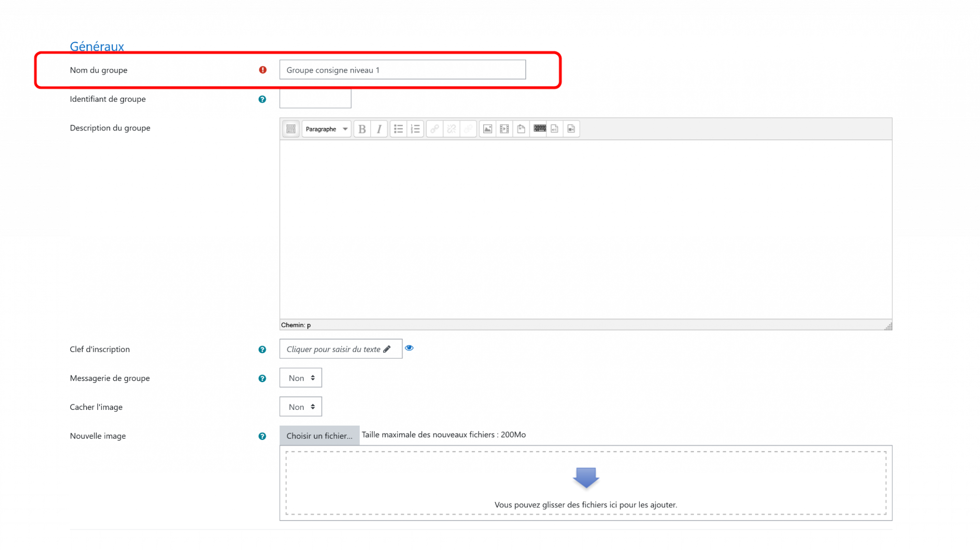Image resolution: width=980 pixels, height=551 pixels.
Task: Click the Nom du groupe text field
Action: point(402,70)
